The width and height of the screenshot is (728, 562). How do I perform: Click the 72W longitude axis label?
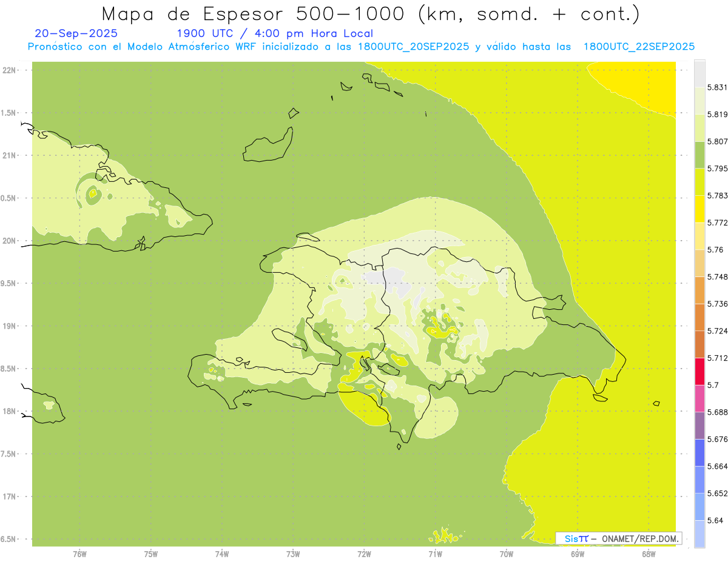click(364, 554)
